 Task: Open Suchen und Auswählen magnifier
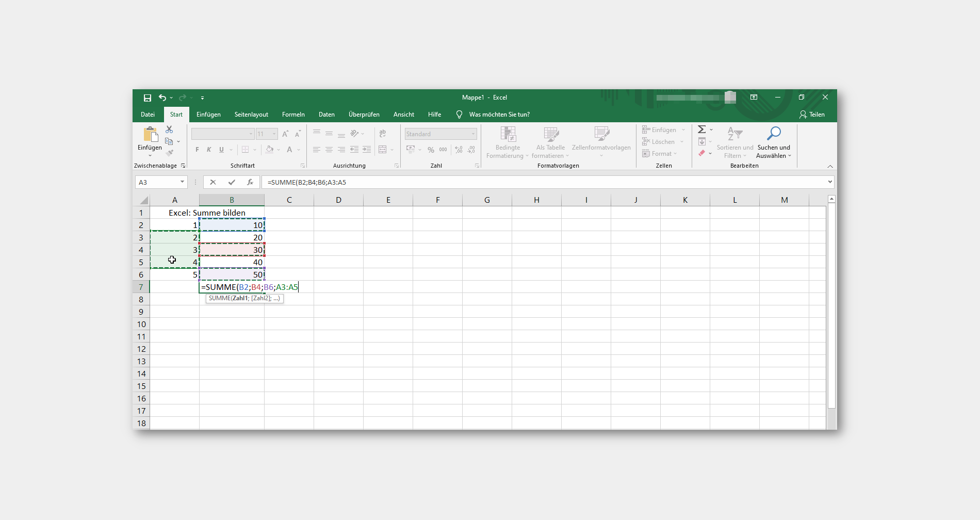coord(774,142)
